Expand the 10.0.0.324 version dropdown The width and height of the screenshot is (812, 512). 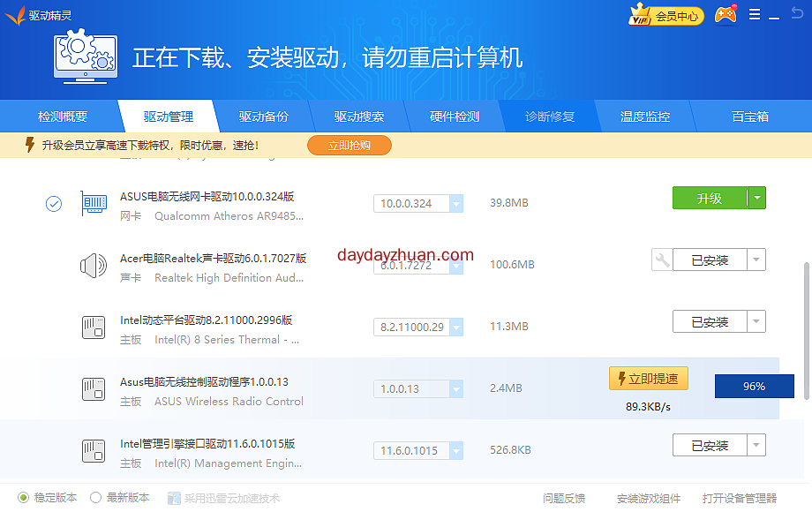(456, 203)
